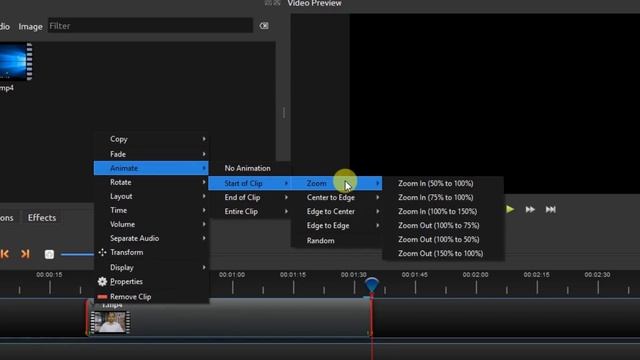Screen dimensions: 640x360
Task: Click the previous marker icon in timeline toolbar
Action: tap(5, 254)
